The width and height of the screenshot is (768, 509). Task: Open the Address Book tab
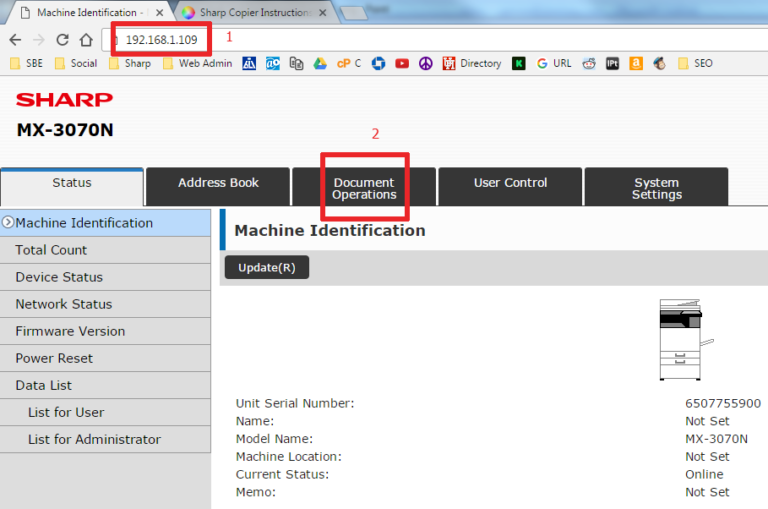tap(218, 186)
